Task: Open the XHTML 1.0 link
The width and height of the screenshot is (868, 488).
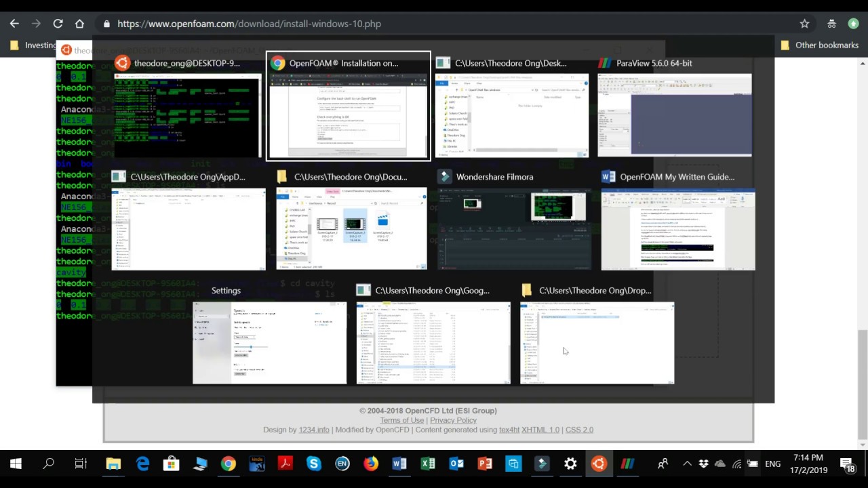Action: 540,430
